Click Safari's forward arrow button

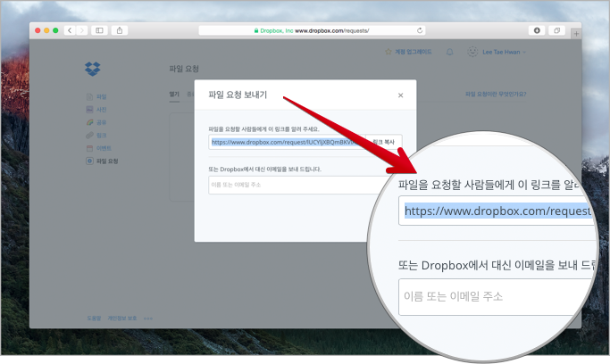click(81, 30)
